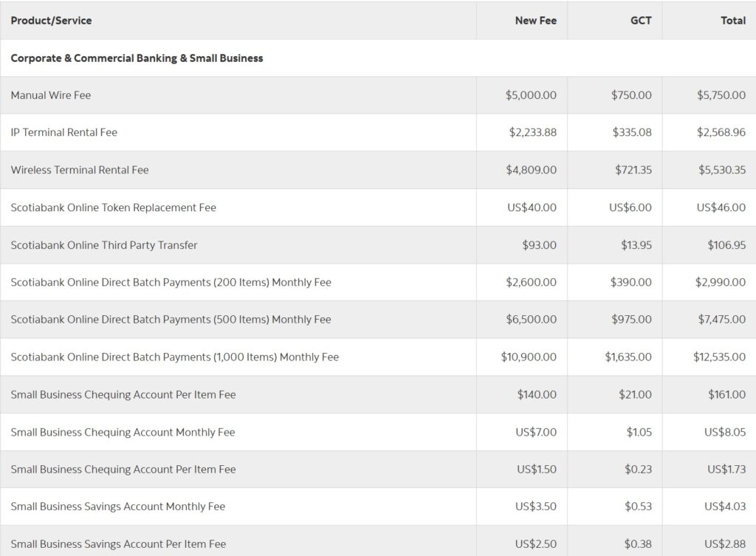756x556 pixels.
Task: Click the $0.38 GCT cell
Action: pos(638,544)
